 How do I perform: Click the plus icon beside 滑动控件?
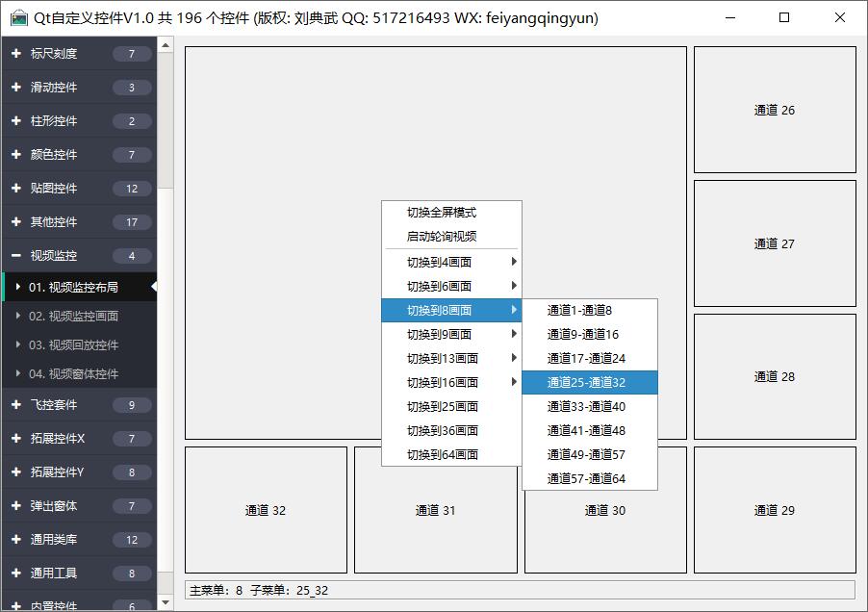[x=15, y=88]
